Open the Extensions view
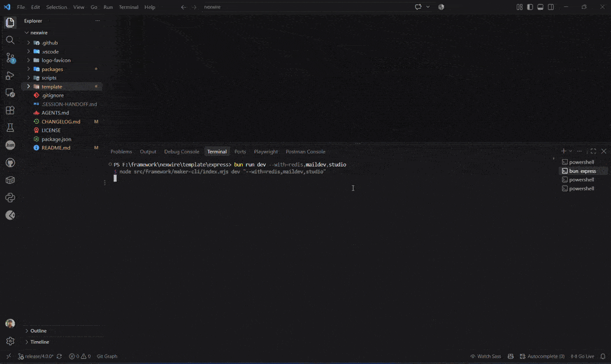 10,110
